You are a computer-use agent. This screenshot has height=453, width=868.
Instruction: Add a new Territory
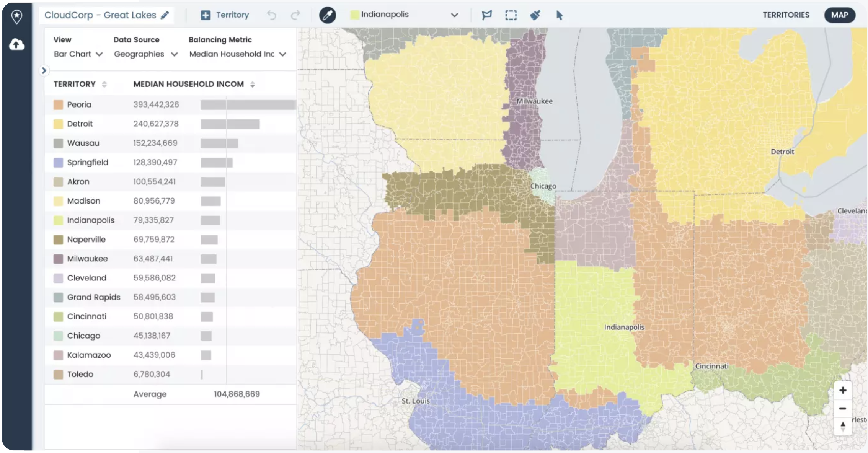point(225,15)
